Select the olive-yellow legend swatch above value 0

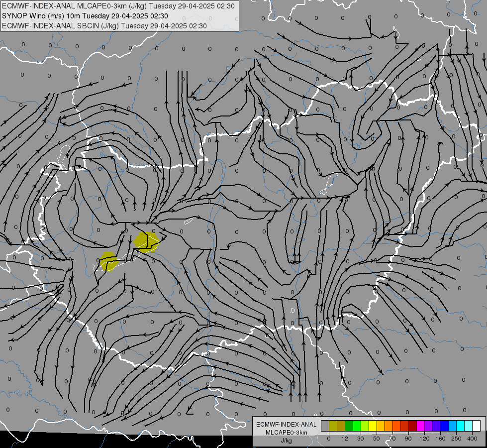[333, 426]
